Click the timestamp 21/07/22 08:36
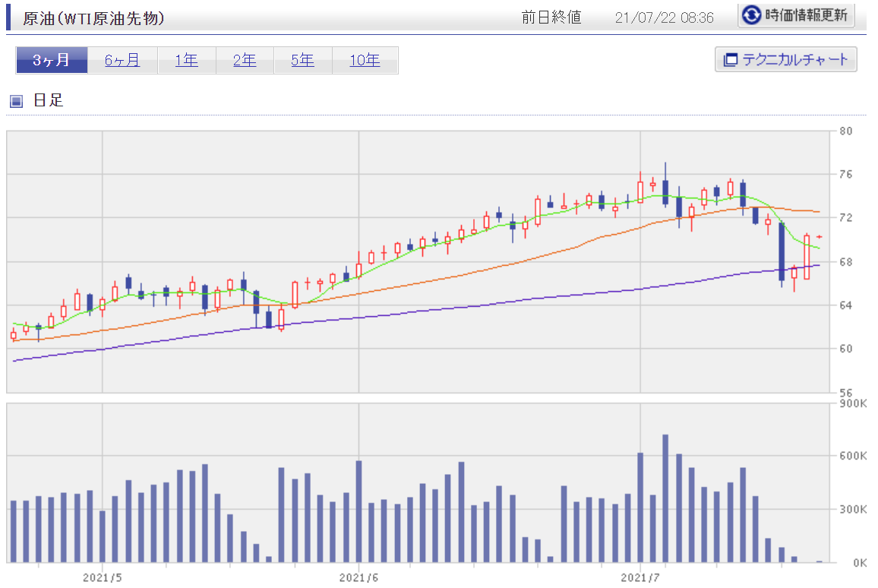 coord(664,18)
